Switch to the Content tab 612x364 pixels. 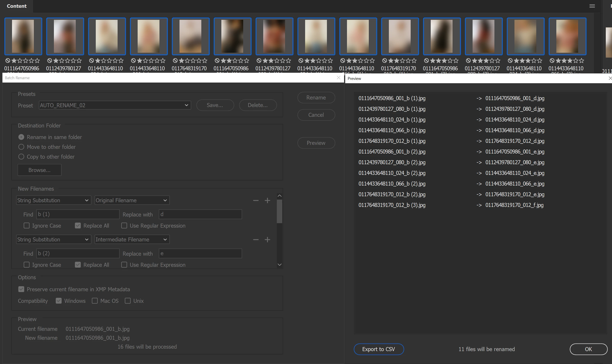(16, 6)
